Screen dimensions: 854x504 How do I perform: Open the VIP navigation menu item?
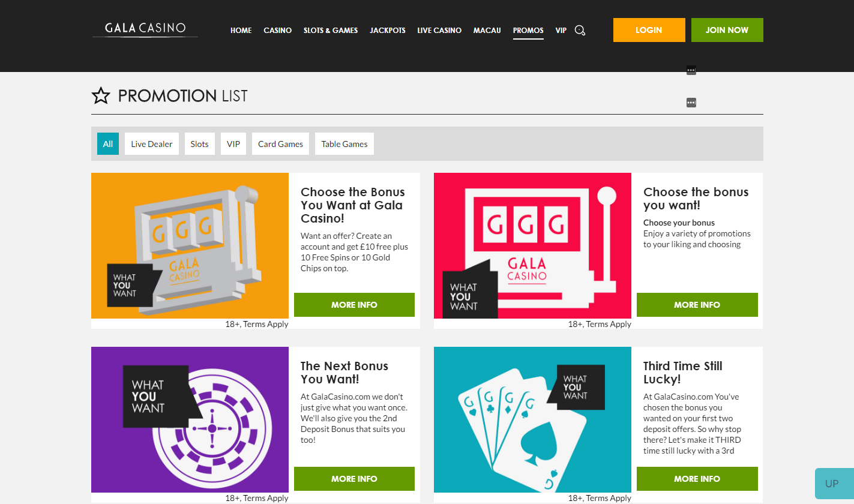(561, 30)
